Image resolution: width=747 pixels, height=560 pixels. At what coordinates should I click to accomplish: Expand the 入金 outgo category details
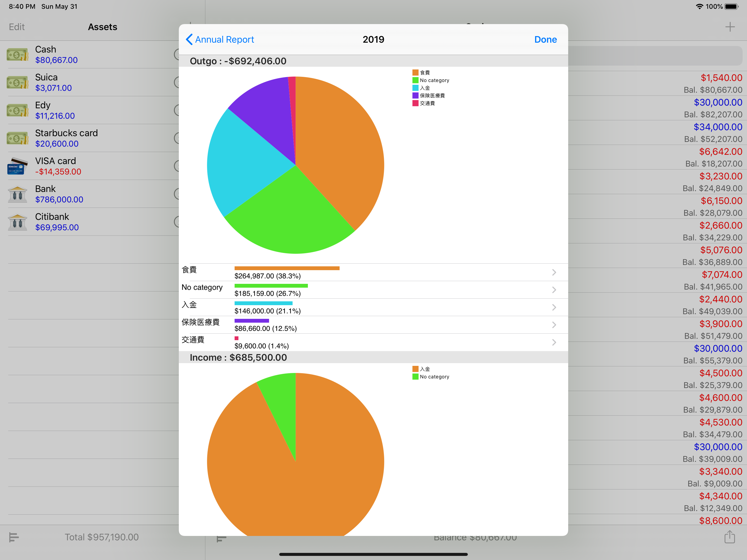[x=554, y=307]
